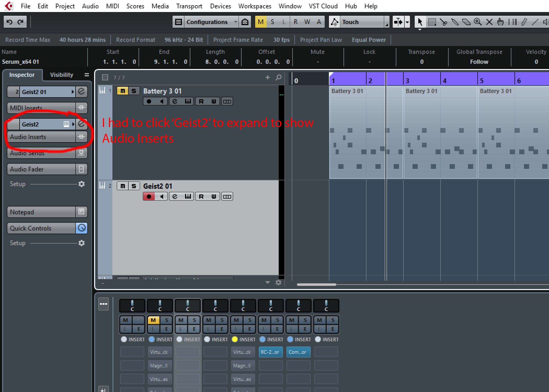Click the Notepad section icon
549x392 pixels.
81,212
